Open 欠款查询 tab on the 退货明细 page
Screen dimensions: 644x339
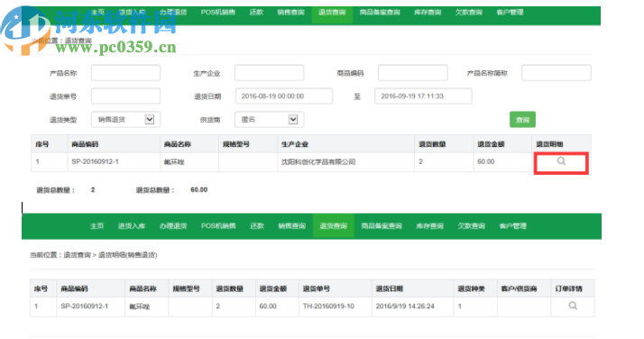point(471,225)
